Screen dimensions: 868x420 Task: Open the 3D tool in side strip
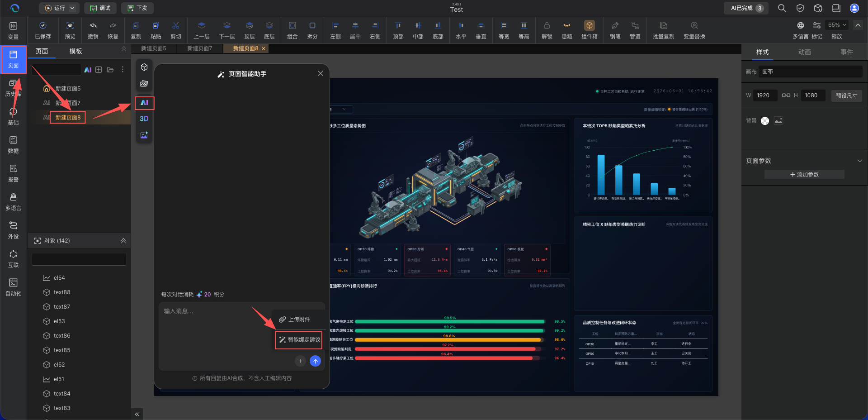[x=144, y=119]
